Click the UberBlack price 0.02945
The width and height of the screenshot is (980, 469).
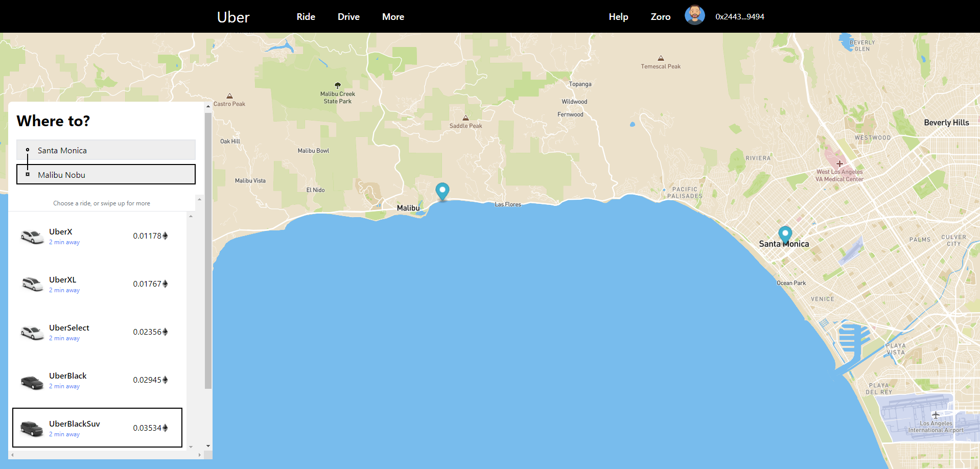[147, 380]
